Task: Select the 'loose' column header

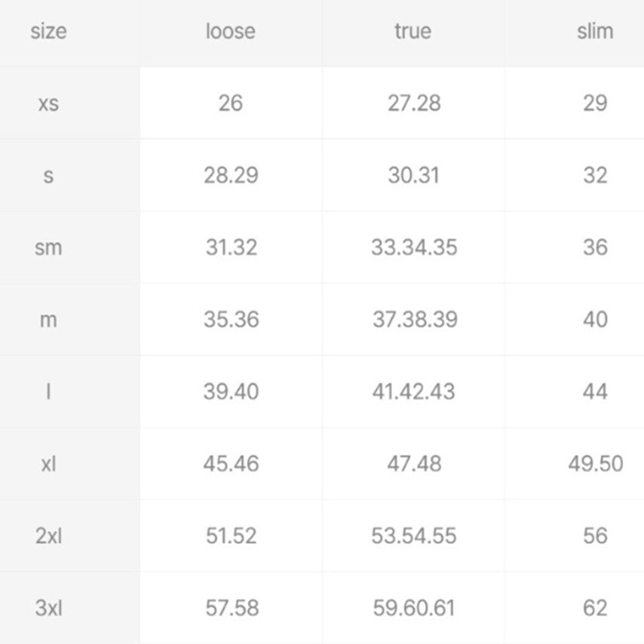Action: click(x=231, y=32)
